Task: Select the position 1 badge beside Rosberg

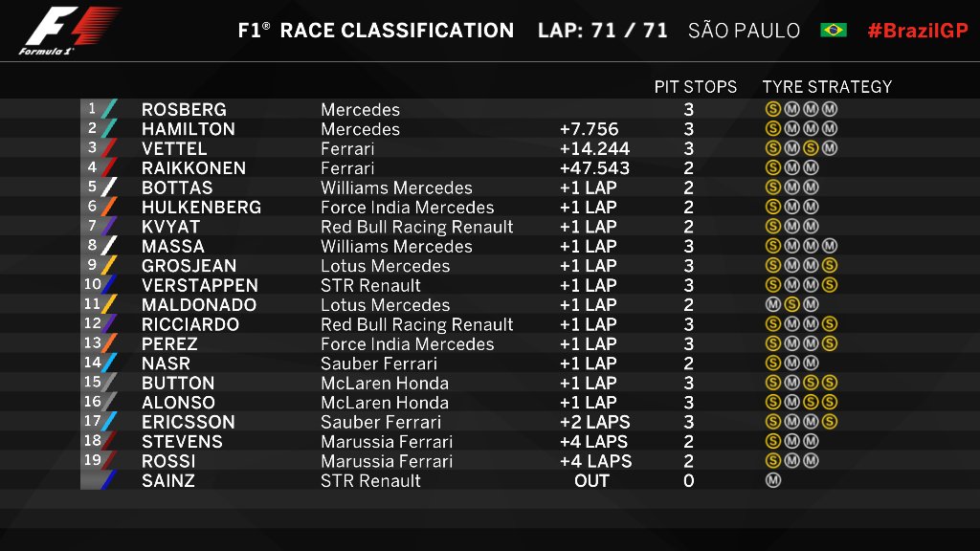Action: [94, 109]
